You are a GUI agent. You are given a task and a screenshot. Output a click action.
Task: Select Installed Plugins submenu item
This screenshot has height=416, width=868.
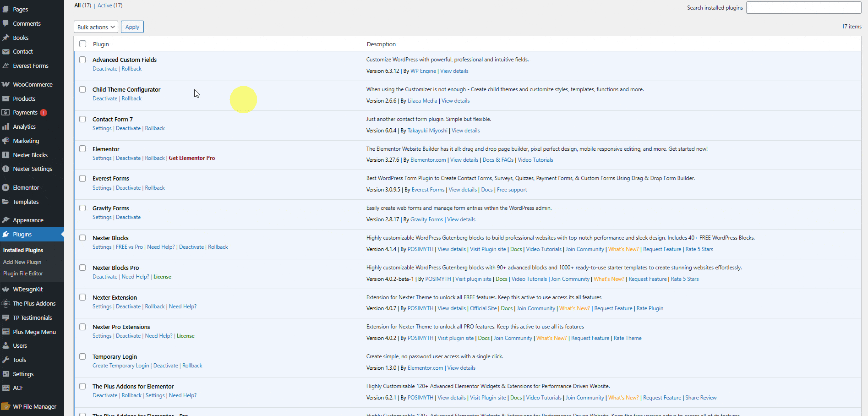point(23,250)
